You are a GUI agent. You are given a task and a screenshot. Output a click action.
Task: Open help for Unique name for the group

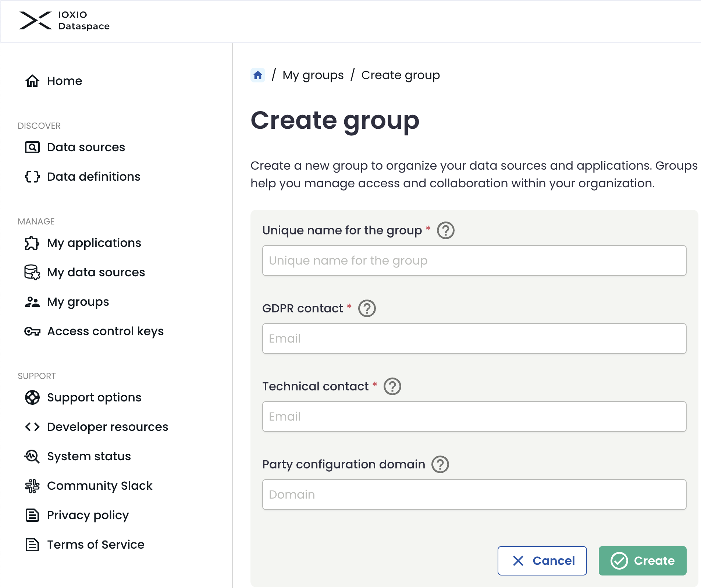pyautogui.click(x=445, y=230)
